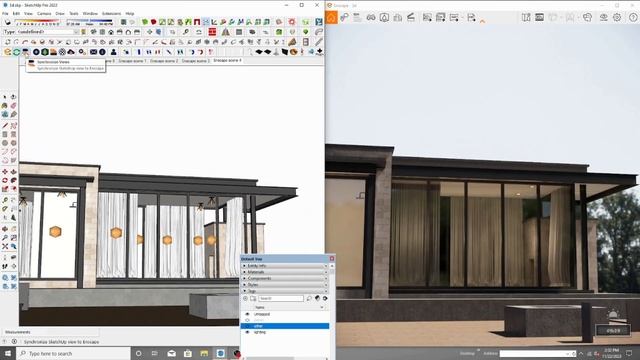Viewport: 640px width, 360px height.
Task: Open Enscape view management eye icon
Action: (604, 17)
